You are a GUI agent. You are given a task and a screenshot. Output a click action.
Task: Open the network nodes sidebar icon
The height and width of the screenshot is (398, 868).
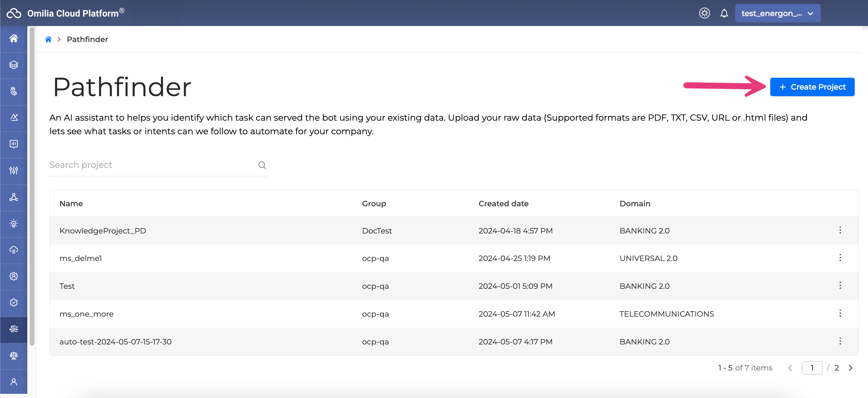[x=14, y=197]
